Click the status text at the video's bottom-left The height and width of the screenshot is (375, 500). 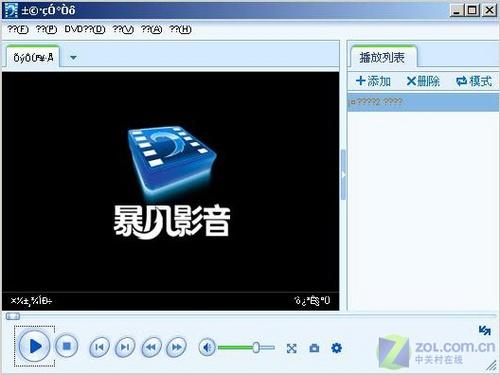tap(31, 301)
